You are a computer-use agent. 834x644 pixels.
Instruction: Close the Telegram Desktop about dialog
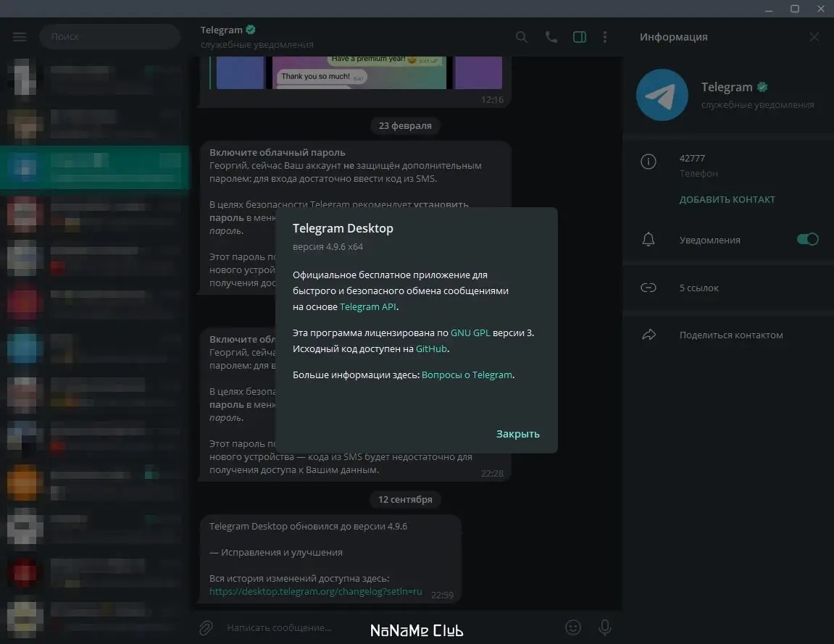[x=517, y=434]
